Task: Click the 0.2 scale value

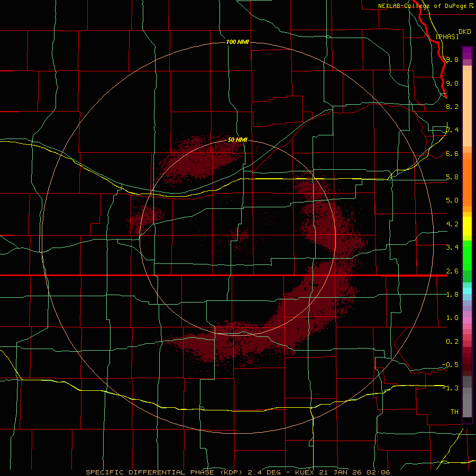Action: tap(452, 342)
